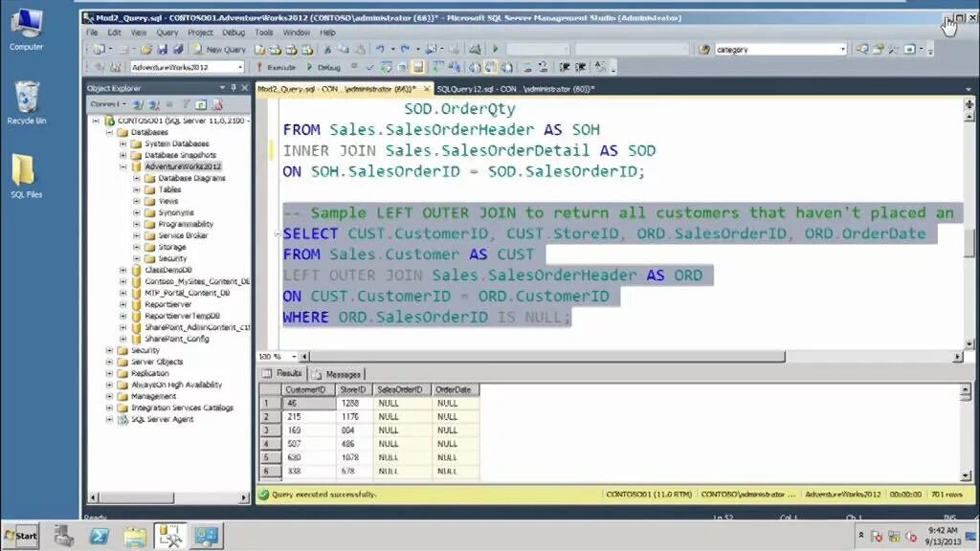Click the Open File folder icon
Viewport: 980px width, 551px height.
146,50
